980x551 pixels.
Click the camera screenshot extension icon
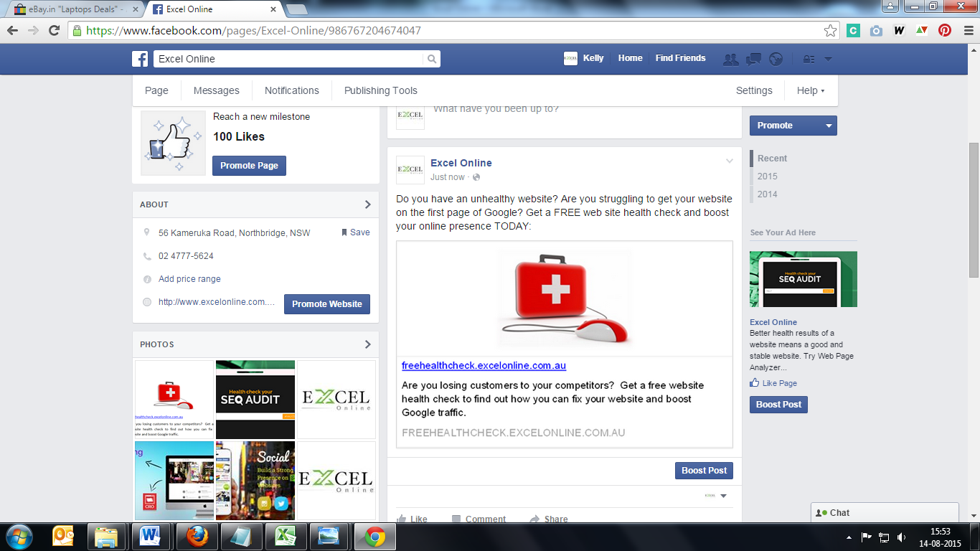[x=876, y=31]
